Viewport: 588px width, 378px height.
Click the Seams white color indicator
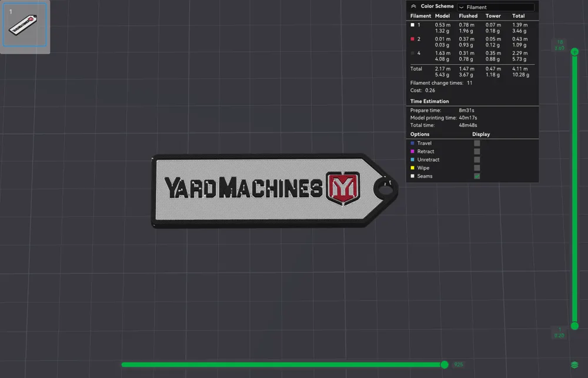pyautogui.click(x=413, y=176)
